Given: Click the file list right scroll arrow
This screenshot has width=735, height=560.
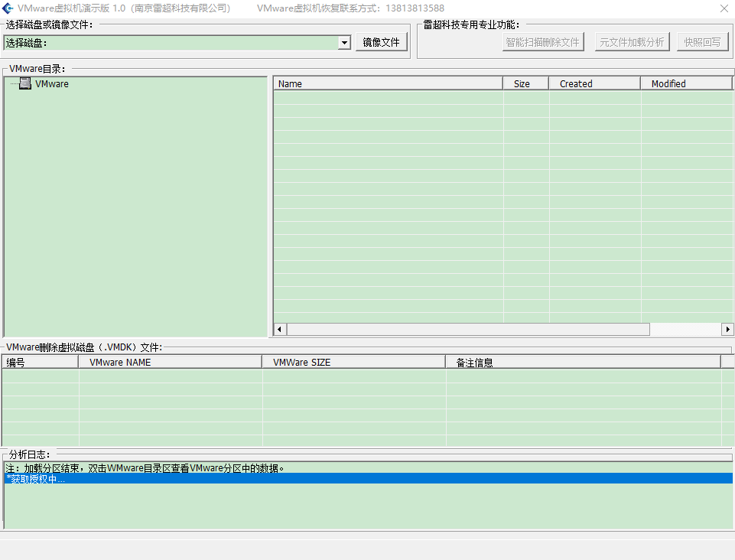Looking at the screenshot, I should point(727,329).
